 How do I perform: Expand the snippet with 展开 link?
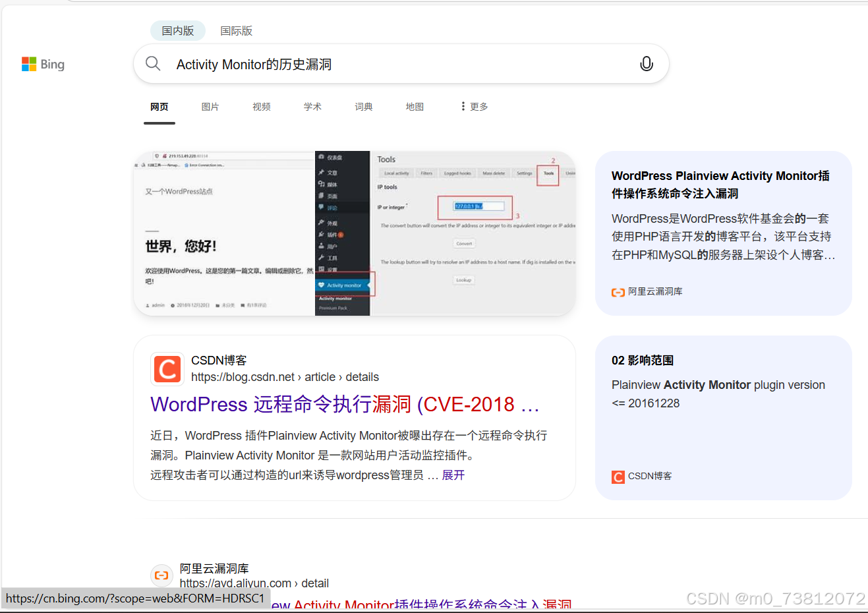click(453, 475)
